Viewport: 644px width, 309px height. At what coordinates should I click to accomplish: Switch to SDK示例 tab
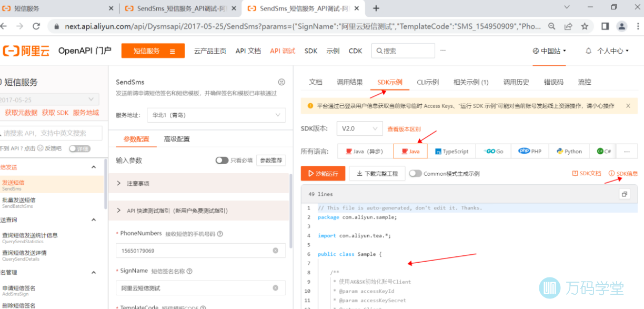point(390,82)
